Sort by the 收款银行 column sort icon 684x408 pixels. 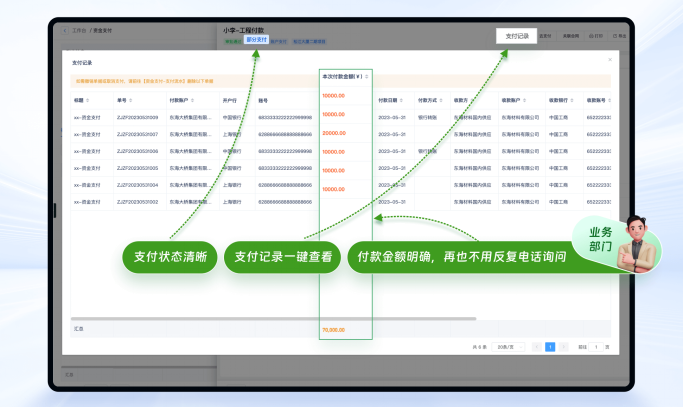click(573, 100)
